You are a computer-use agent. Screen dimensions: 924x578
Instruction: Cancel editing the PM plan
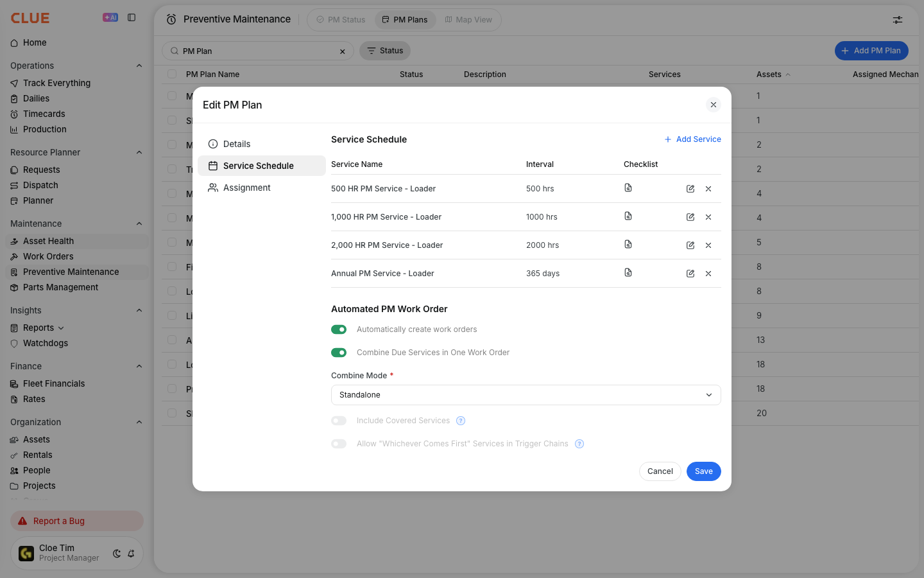click(660, 471)
